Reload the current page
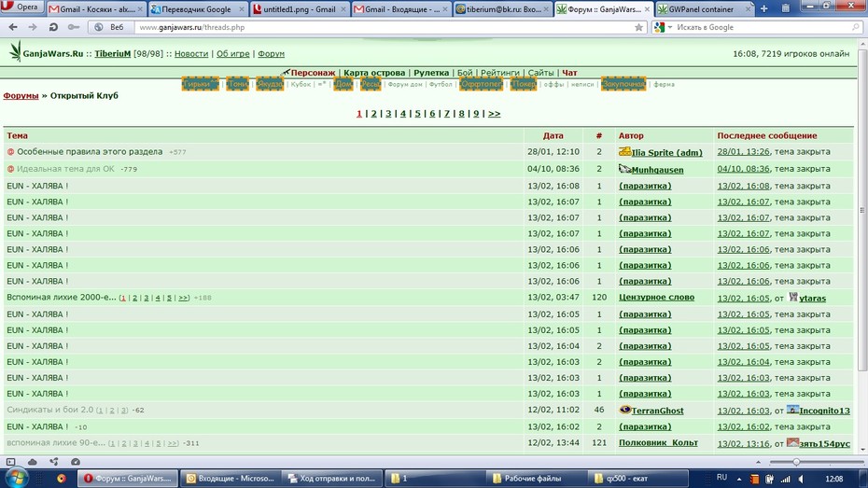868x488 pixels. [53, 27]
